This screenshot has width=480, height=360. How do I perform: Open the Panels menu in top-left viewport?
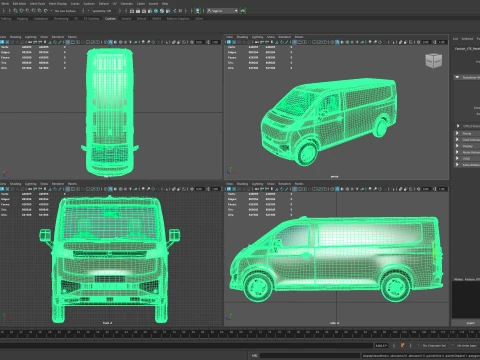coord(72,37)
